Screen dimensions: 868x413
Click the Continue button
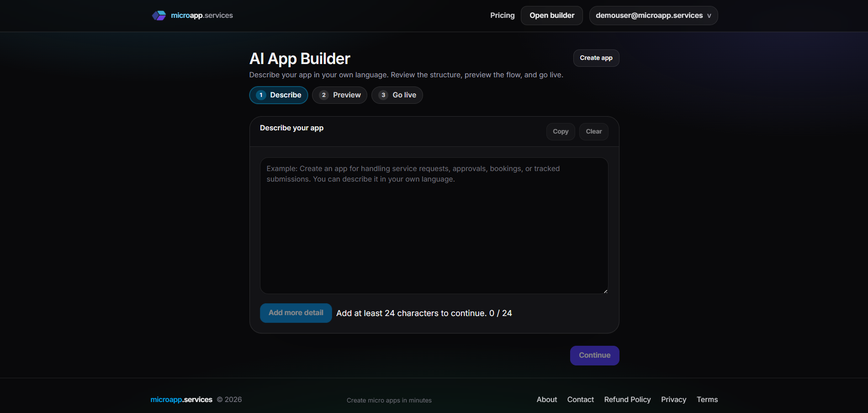pos(594,355)
